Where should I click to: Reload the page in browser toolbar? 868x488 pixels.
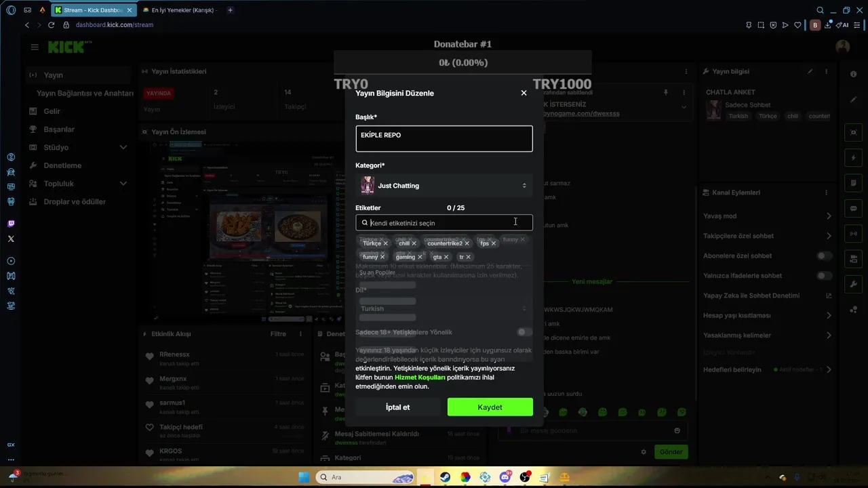click(x=51, y=24)
